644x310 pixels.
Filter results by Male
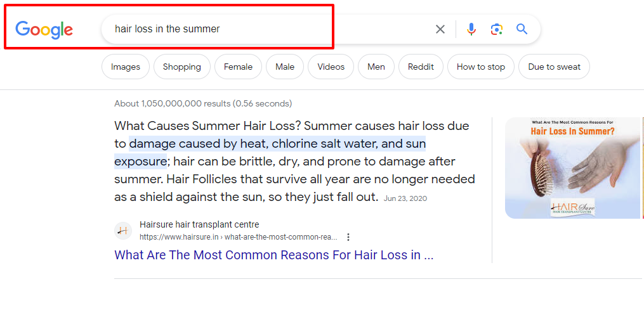(285, 67)
